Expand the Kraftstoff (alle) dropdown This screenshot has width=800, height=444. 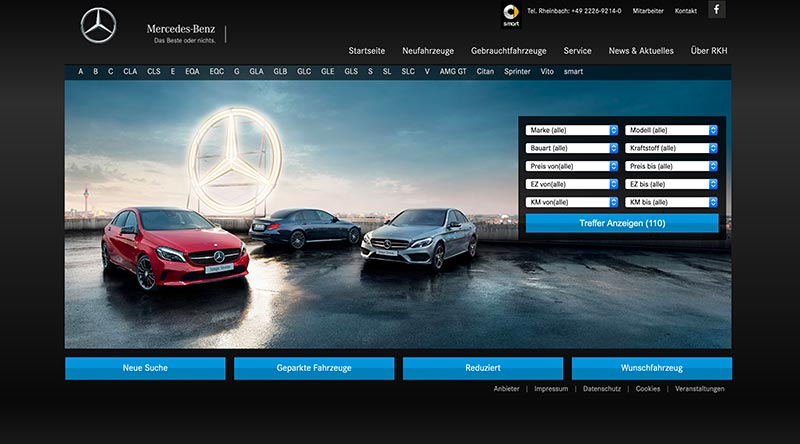coord(671,148)
